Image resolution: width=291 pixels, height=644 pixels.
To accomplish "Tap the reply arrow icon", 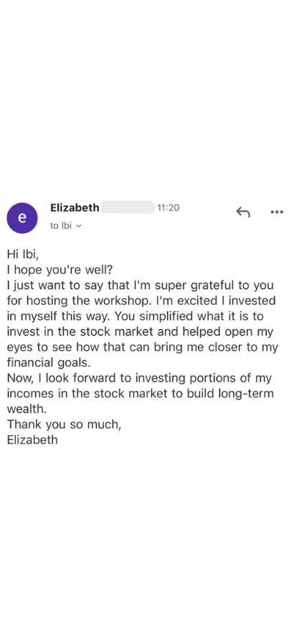I will [243, 212].
